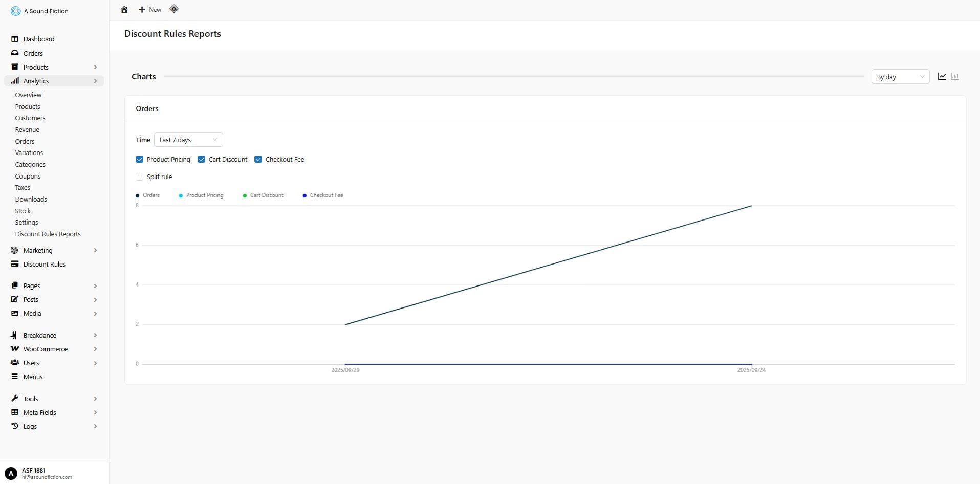Click the home icon in top bar
The width and height of the screenshot is (980, 484).
click(x=124, y=10)
